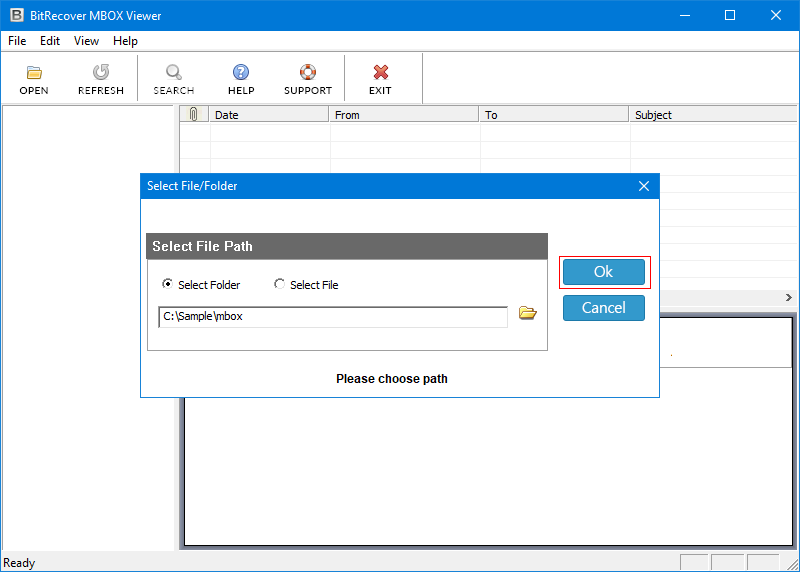Viewport: 800px width, 572px height.
Task: Minimize the BitRecover MBOX Viewer window
Action: coord(685,15)
